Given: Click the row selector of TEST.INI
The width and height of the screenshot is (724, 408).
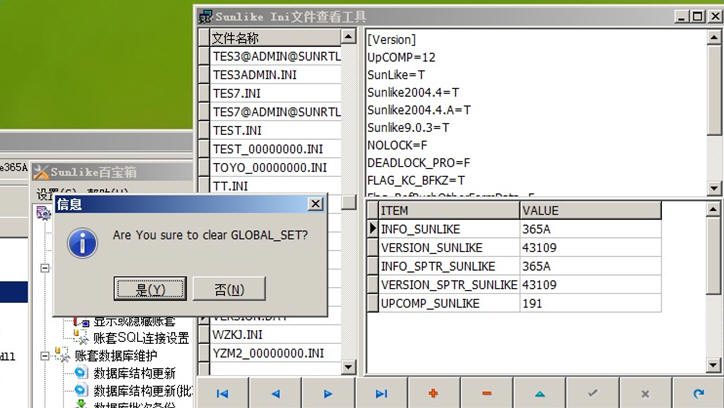Looking at the screenshot, I should (204, 131).
